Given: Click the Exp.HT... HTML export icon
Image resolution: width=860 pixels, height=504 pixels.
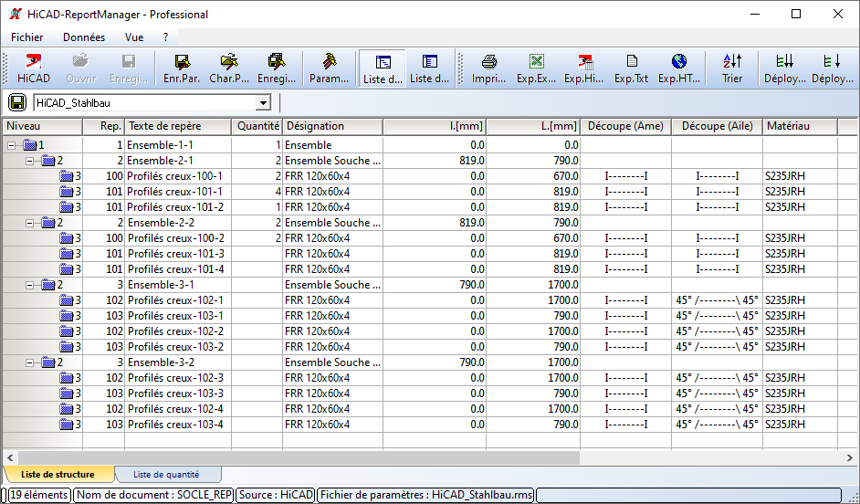Looking at the screenshot, I should pos(679,68).
